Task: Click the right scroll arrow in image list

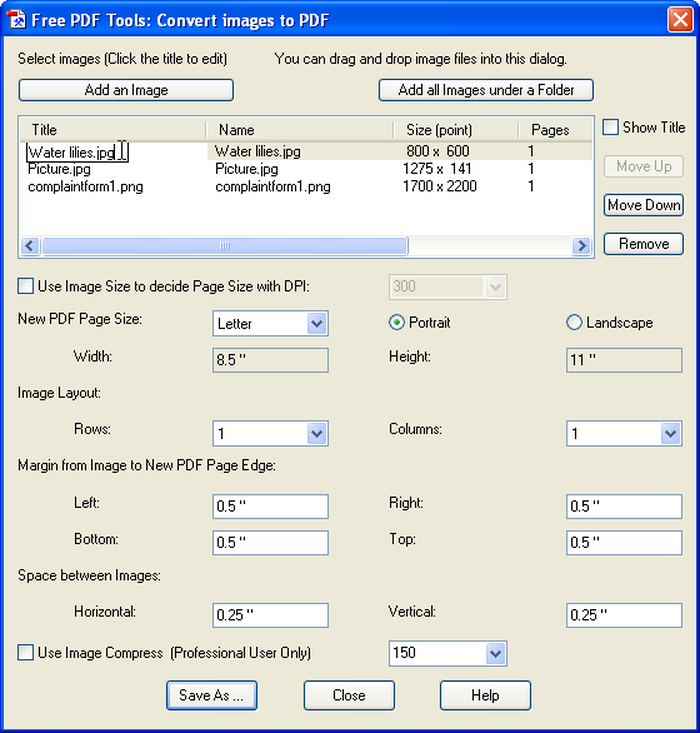Action: [581, 245]
